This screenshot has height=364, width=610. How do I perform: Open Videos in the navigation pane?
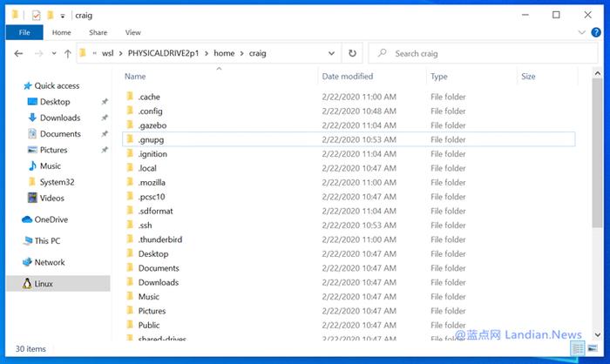[45, 198]
